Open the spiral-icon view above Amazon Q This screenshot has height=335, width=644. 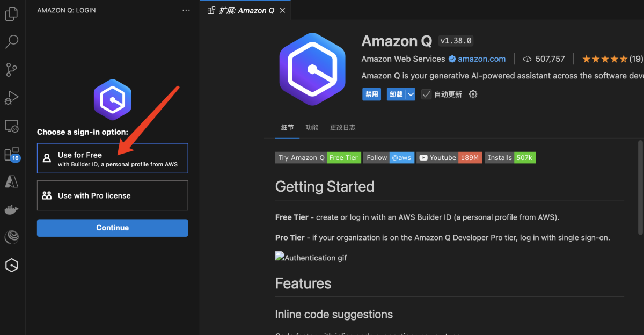tap(12, 237)
